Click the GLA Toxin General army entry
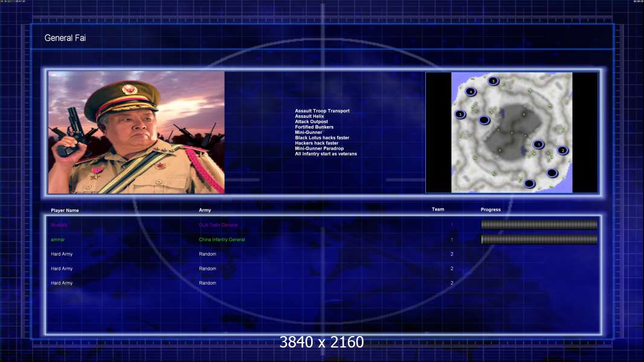The image size is (644, 362). (219, 224)
